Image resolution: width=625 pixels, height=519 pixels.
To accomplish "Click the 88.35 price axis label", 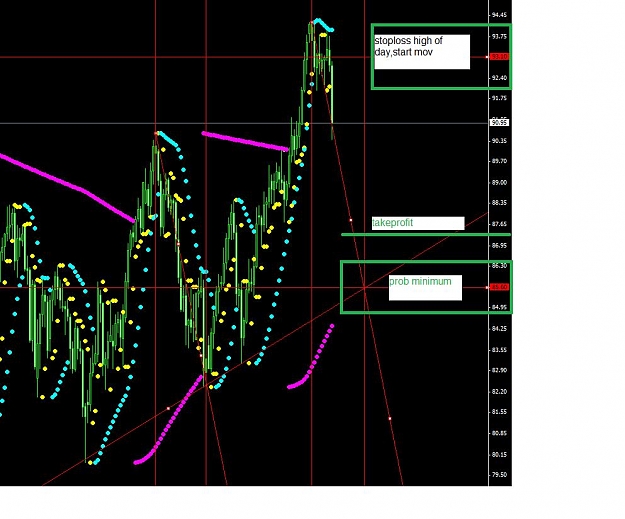I will click(x=499, y=203).
